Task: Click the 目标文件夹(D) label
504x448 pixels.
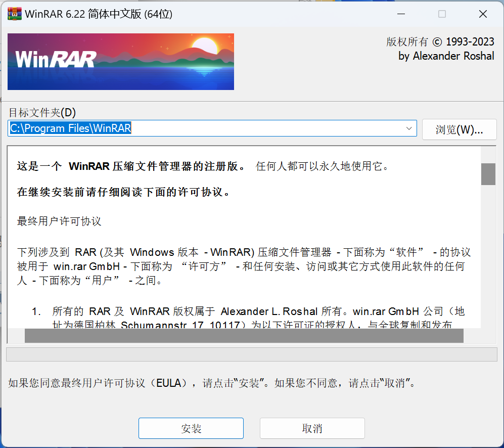Action: [42, 113]
